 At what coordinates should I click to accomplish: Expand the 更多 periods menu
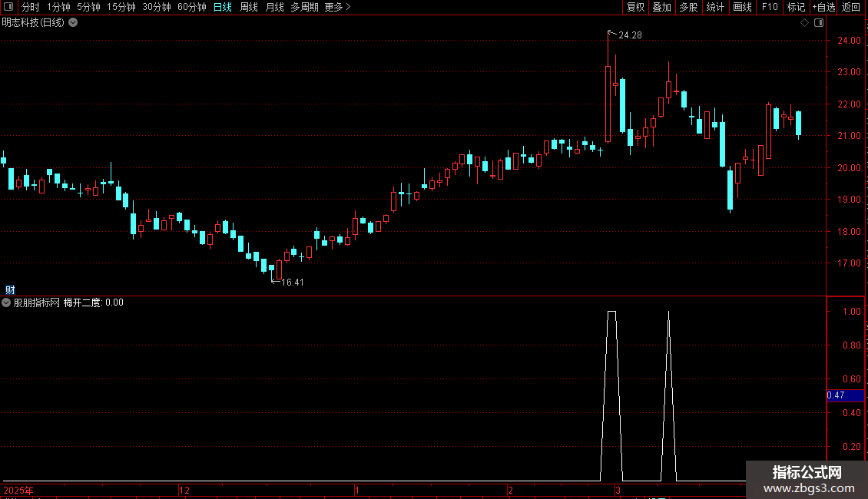(337, 7)
